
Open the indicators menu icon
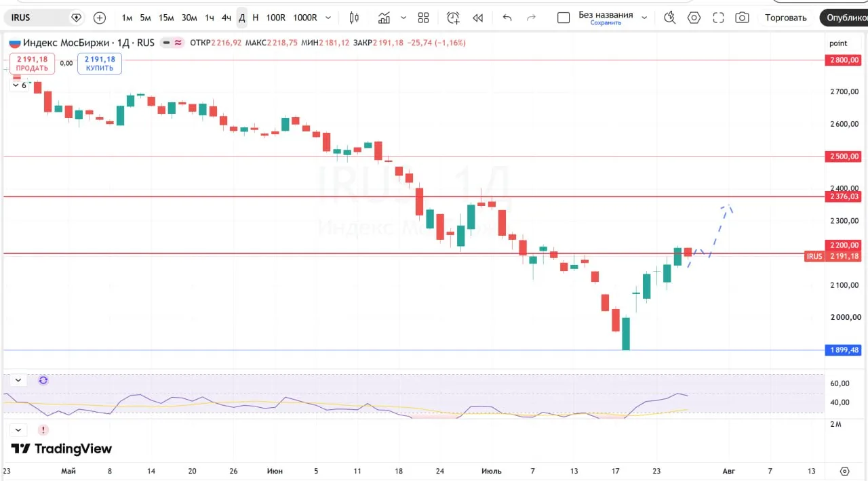[x=384, y=18]
